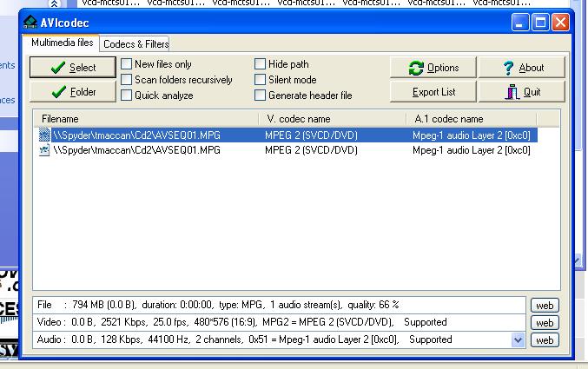Minimize the AVIcodec window
Image resolution: width=588 pixels, height=369 pixels.
pyautogui.click(x=520, y=23)
